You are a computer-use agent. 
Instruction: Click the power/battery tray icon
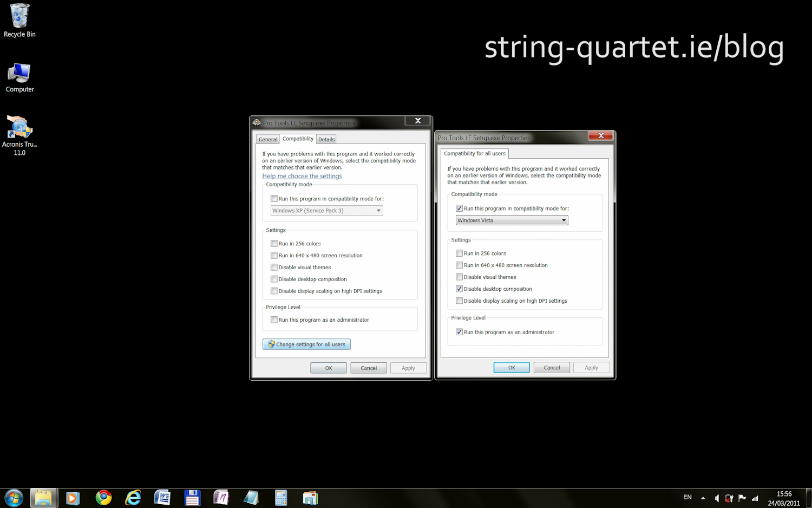[x=729, y=498]
